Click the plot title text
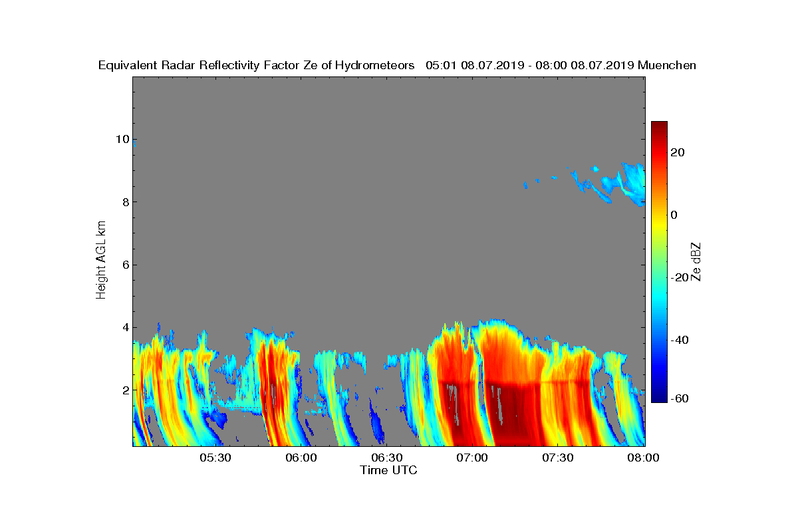Image resolution: width=798 pixels, height=532 pixels. [x=397, y=65]
